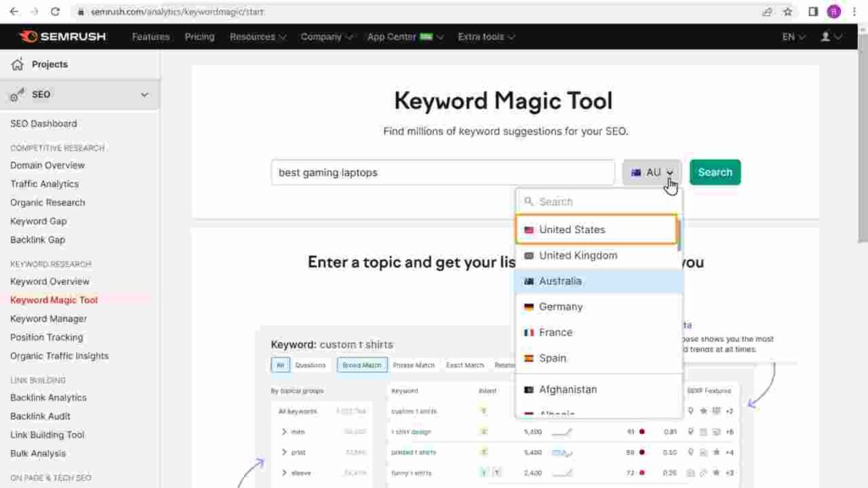Image resolution: width=868 pixels, height=488 pixels.
Task: Open the browser side panel
Action: [813, 12]
